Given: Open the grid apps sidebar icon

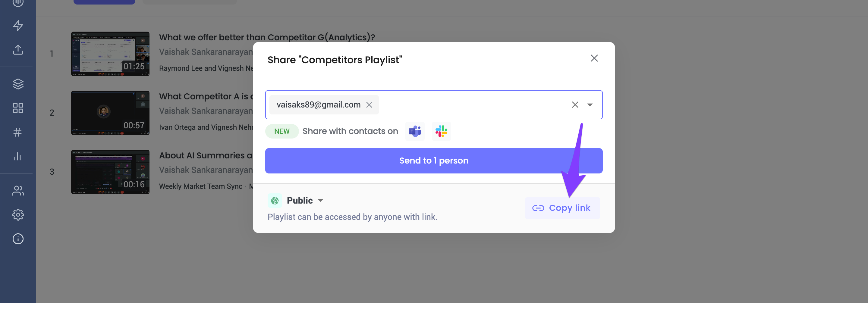Looking at the screenshot, I should 18,108.
